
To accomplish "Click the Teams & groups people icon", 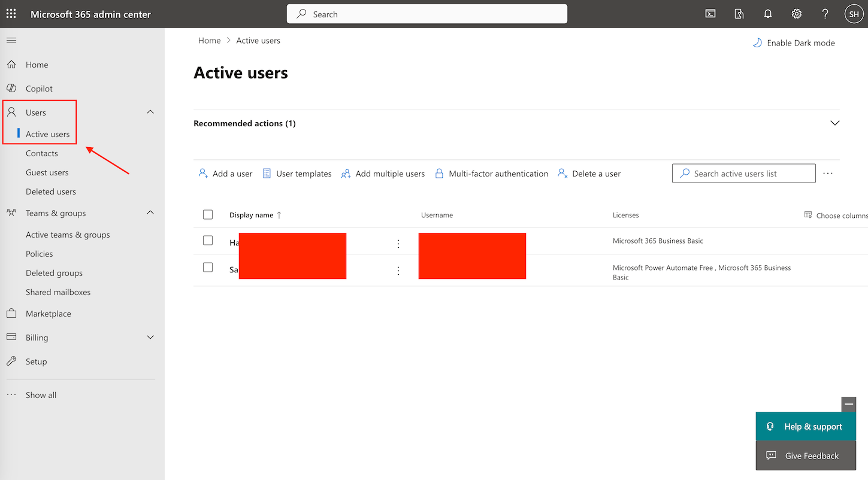I will click(x=11, y=212).
